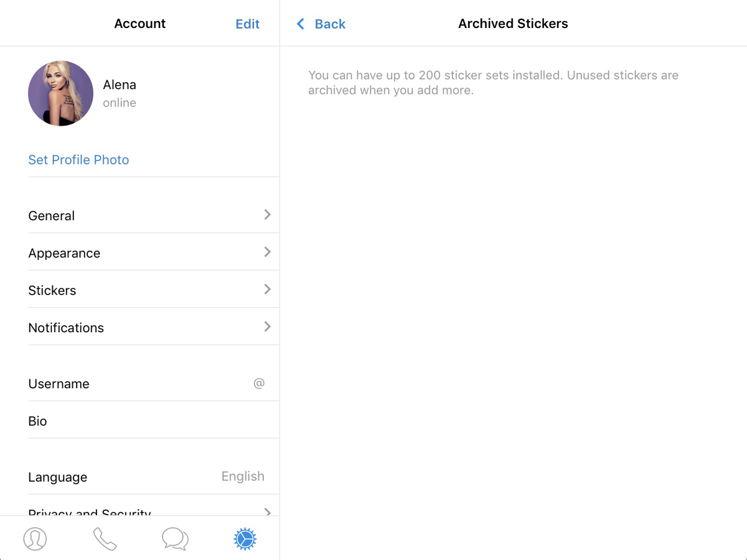Open the Chats tab bubble icon
This screenshot has width=747, height=560.
[x=175, y=539]
